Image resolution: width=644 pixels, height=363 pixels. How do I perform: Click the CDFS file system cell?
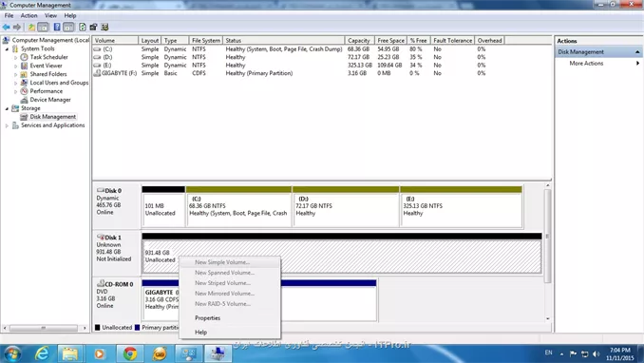pyautogui.click(x=199, y=73)
